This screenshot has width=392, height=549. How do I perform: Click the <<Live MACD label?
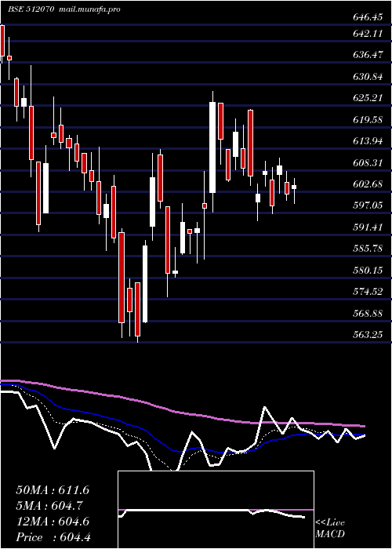[x=330, y=529]
